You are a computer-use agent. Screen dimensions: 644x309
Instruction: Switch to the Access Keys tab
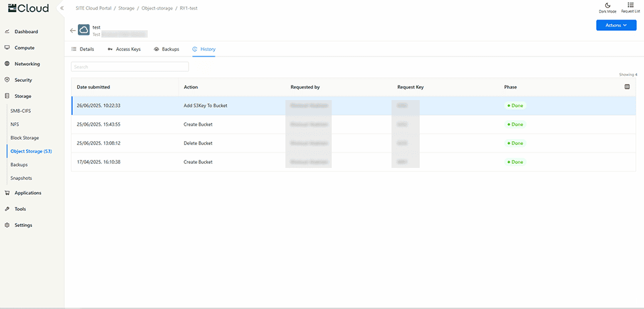(x=124, y=49)
